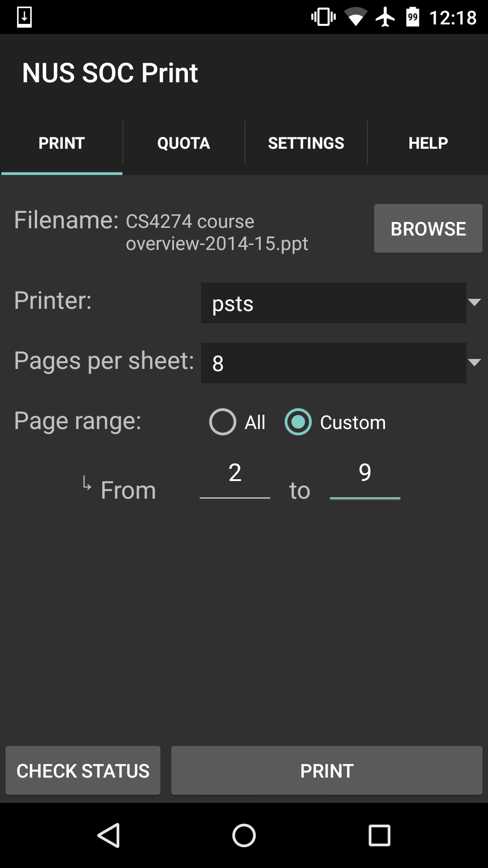The height and width of the screenshot is (868, 488).
Task: Switch to the PRINT tab
Action: 61,143
